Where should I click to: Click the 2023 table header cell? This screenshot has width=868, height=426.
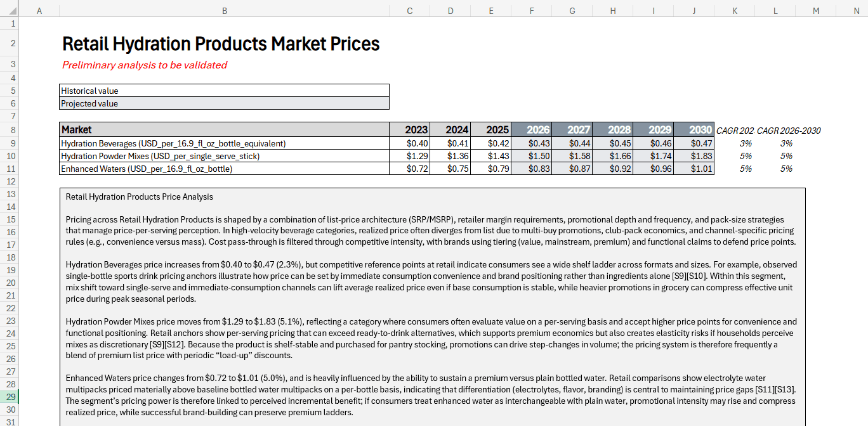409,130
